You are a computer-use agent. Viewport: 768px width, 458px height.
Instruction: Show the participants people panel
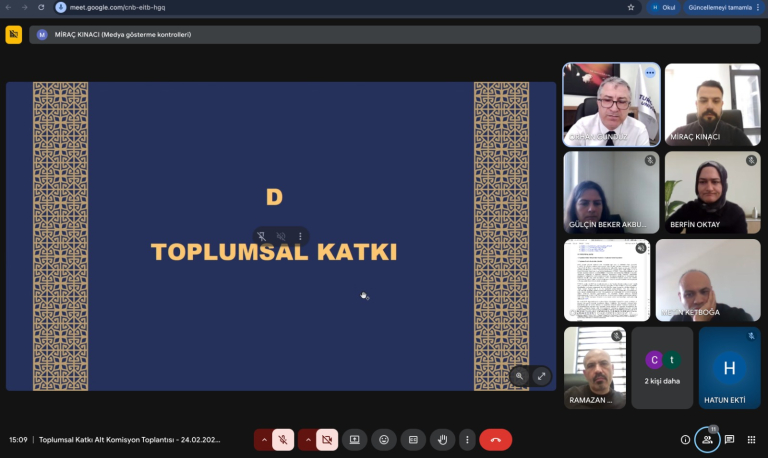click(707, 439)
